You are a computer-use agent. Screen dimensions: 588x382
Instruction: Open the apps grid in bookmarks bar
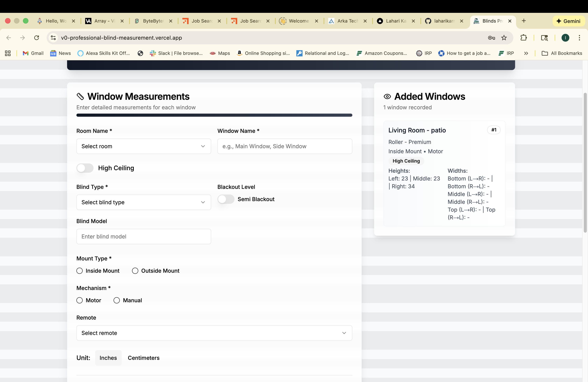coord(8,53)
